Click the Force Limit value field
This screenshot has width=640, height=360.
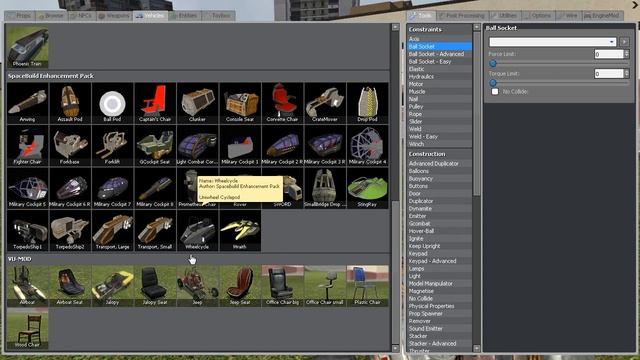tap(609, 54)
